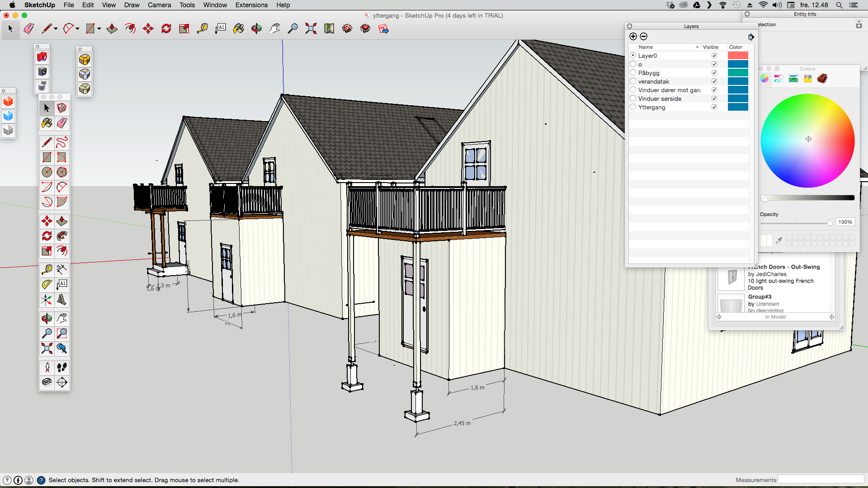Open Spotlight search in menu bar

pyautogui.click(x=839, y=5)
